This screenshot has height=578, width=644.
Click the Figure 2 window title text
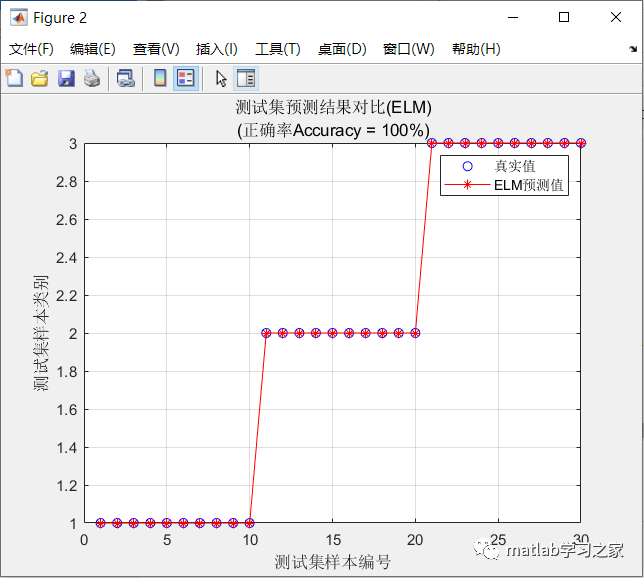click(60, 18)
